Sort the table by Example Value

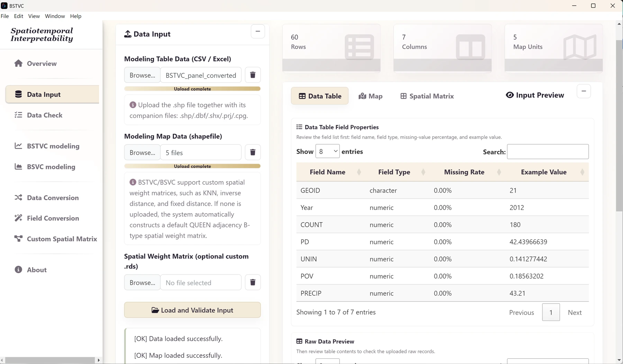(x=547, y=172)
